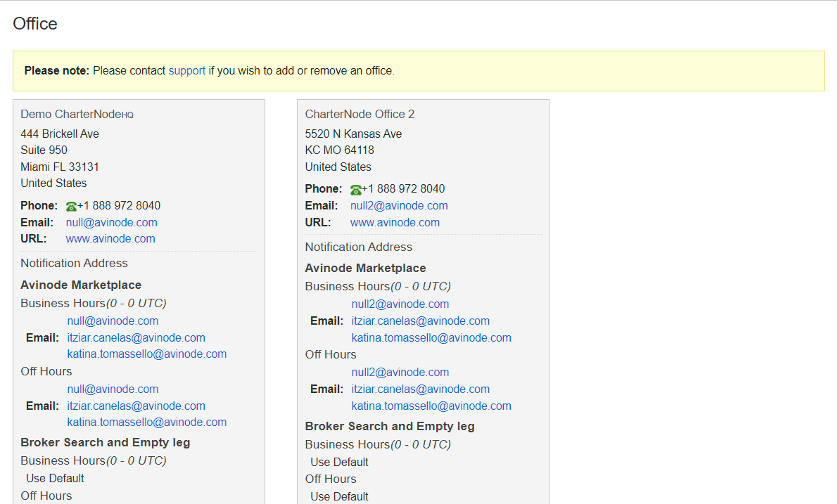Click itziar.canelas@avinode.com under Office 2 Off Hours
The width and height of the screenshot is (838, 504).
click(x=421, y=389)
